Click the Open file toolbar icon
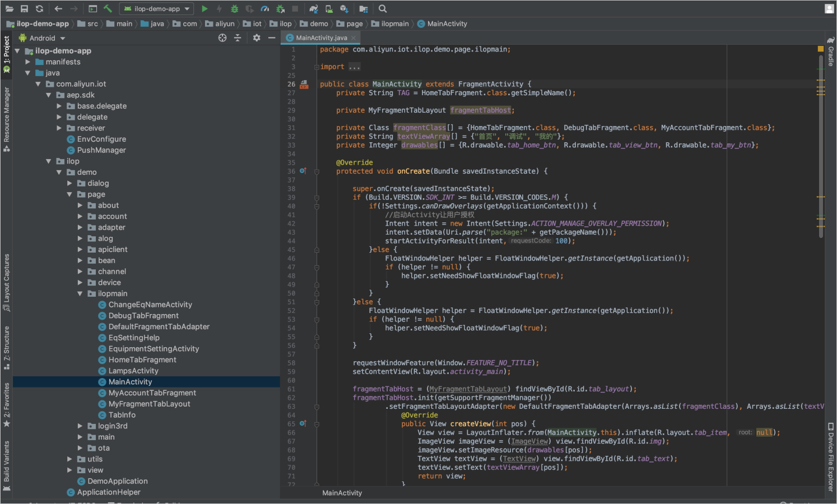Image resolution: width=837 pixels, height=504 pixels. point(10,8)
